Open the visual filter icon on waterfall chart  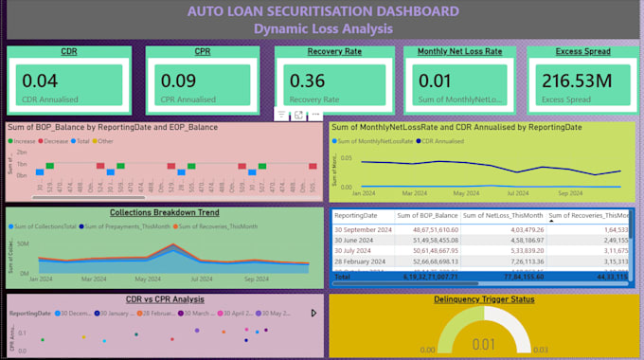coord(281,115)
